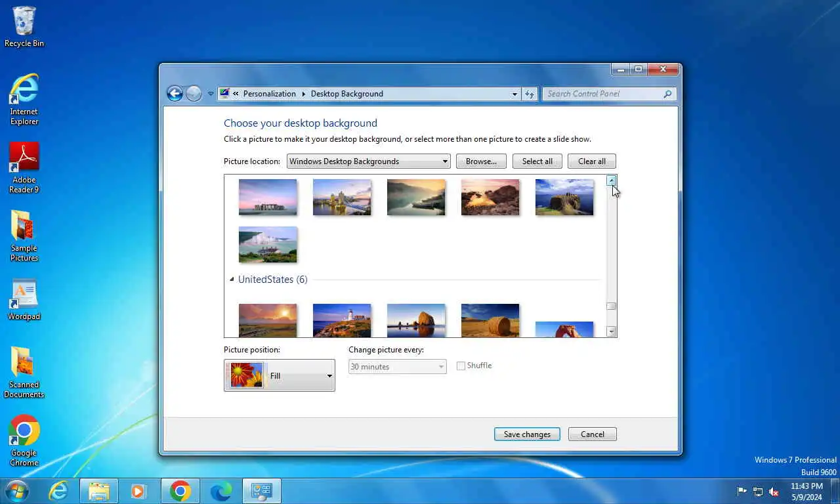840x504 pixels.
Task: Click the Clear all button
Action: pyautogui.click(x=592, y=161)
